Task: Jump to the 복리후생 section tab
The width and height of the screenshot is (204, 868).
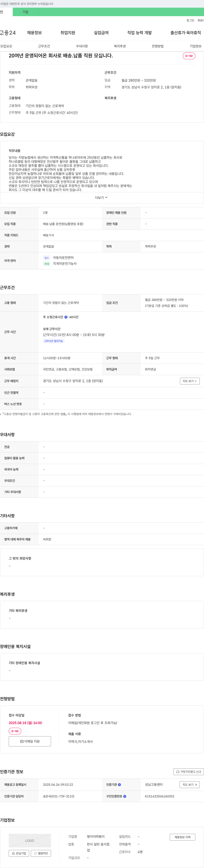Action: [120, 46]
